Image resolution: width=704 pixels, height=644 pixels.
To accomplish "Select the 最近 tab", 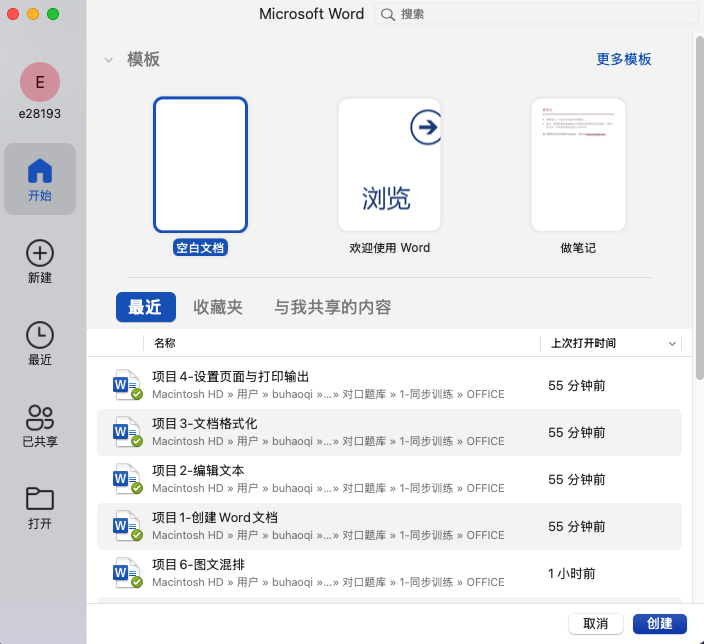I will pos(146,307).
